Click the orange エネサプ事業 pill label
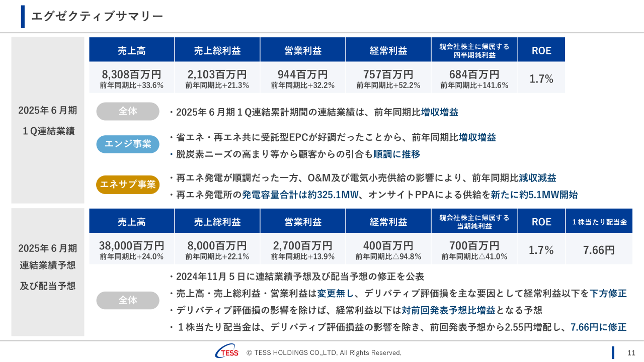 coord(128,185)
